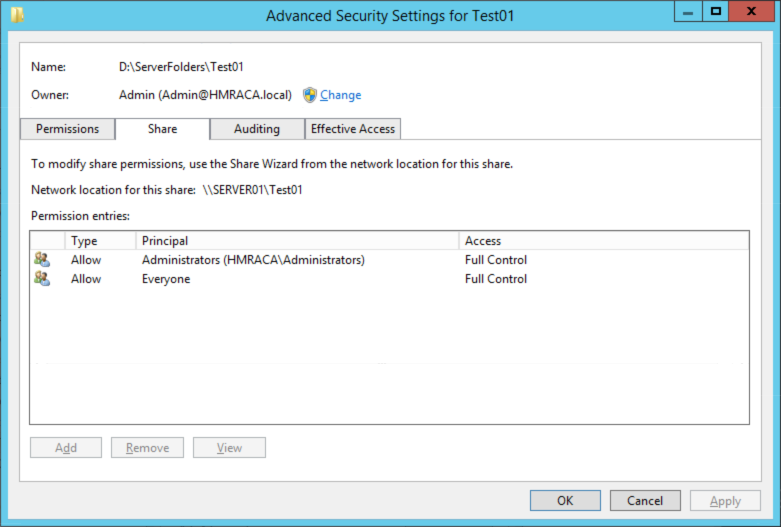Viewport: 781px width, 527px height.
Task: Select the Administrators (HMRACA\Administrators) permission entry
Action: (390, 260)
